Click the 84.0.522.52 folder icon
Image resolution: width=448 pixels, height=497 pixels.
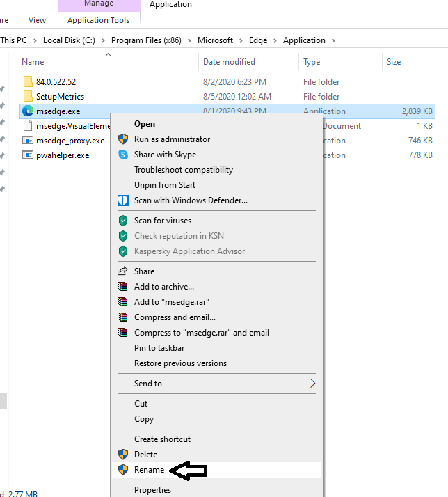click(x=28, y=81)
